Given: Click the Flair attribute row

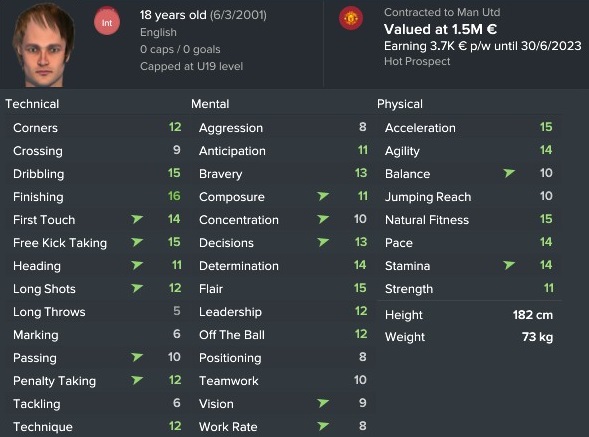Looking at the screenshot, I should click(x=283, y=289).
